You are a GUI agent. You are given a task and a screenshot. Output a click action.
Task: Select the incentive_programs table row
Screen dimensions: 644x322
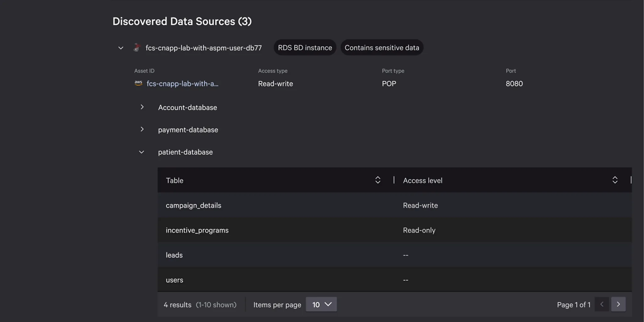(x=395, y=230)
